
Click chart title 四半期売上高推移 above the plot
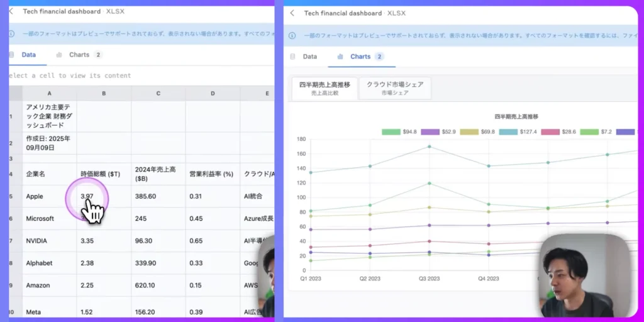pos(516,116)
